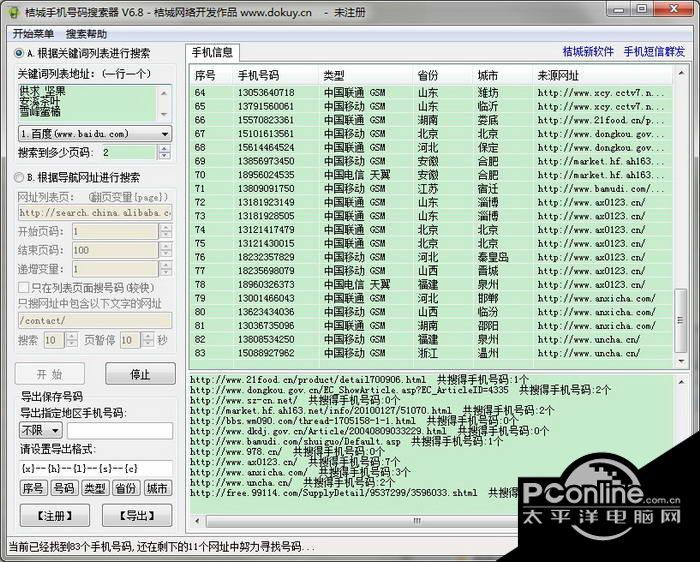
Task: Increase 开始页码 stepper up arrow
Action: (x=166, y=228)
